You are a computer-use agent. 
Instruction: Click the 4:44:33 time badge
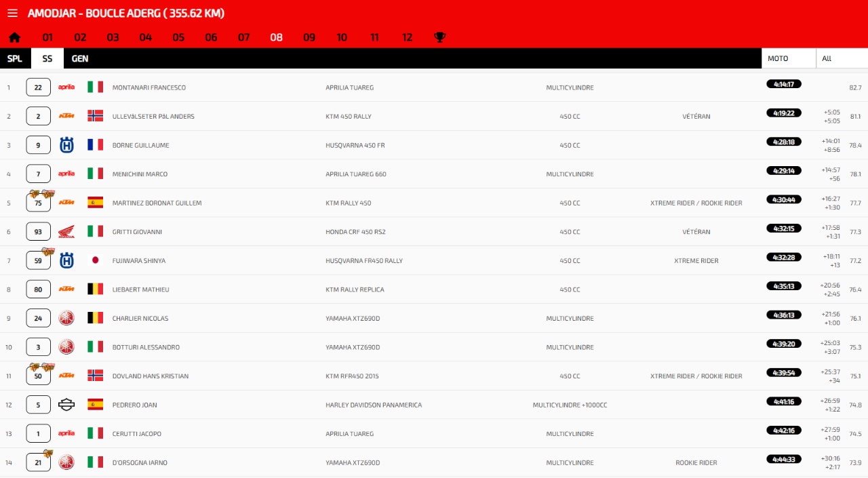click(784, 459)
